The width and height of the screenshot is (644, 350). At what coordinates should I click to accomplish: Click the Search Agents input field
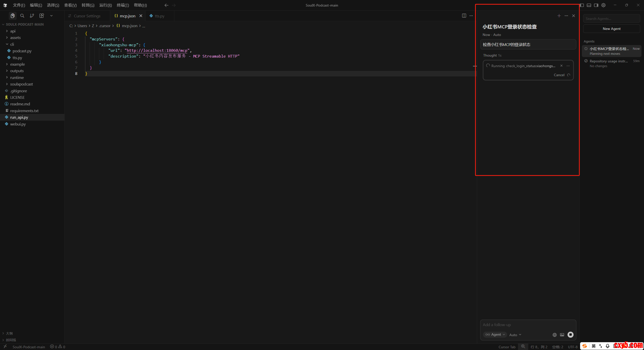click(x=611, y=19)
